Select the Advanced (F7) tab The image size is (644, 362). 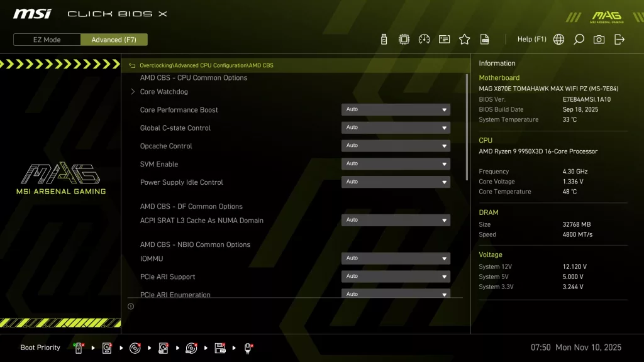(114, 40)
